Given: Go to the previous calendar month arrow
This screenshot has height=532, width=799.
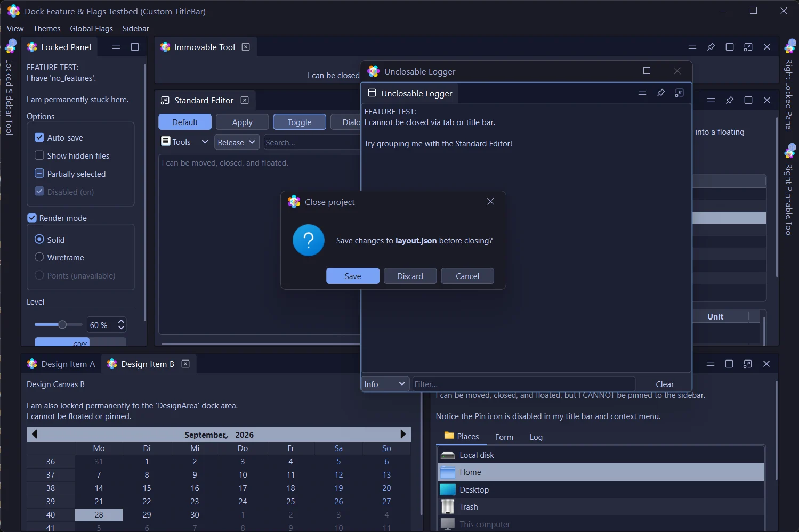Looking at the screenshot, I should coord(35,434).
